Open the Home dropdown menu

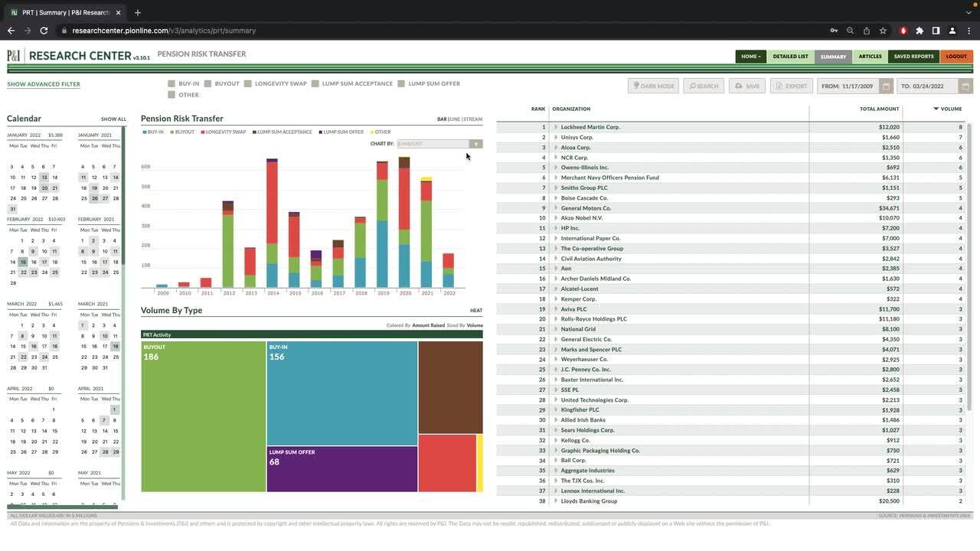pyautogui.click(x=750, y=56)
